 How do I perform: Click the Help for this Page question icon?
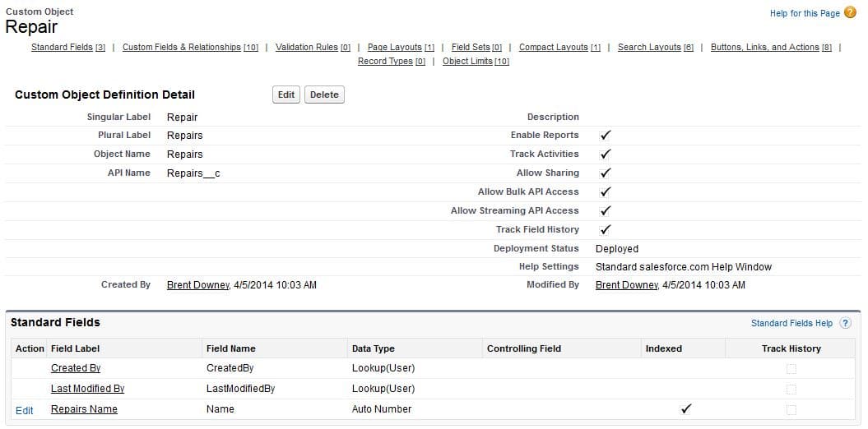click(x=850, y=12)
